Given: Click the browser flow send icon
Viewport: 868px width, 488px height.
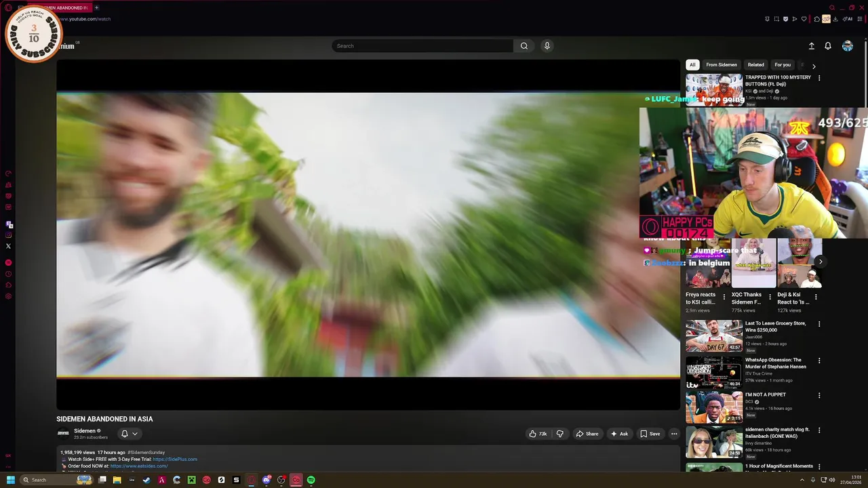Looking at the screenshot, I should click(x=795, y=19).
